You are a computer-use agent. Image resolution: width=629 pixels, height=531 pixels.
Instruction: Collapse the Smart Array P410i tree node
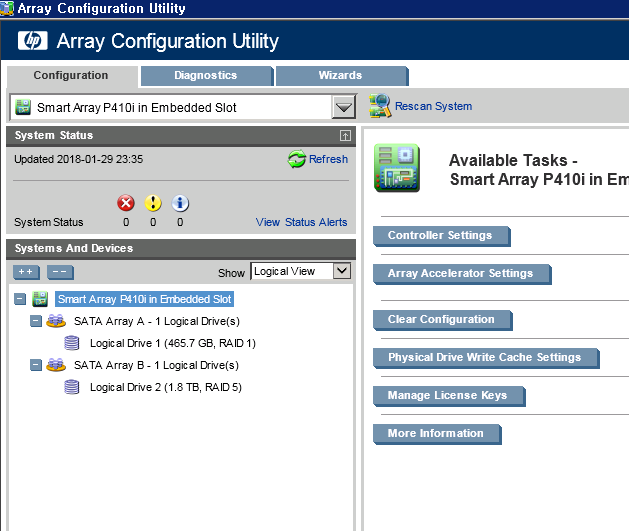[x=20, y=299]
